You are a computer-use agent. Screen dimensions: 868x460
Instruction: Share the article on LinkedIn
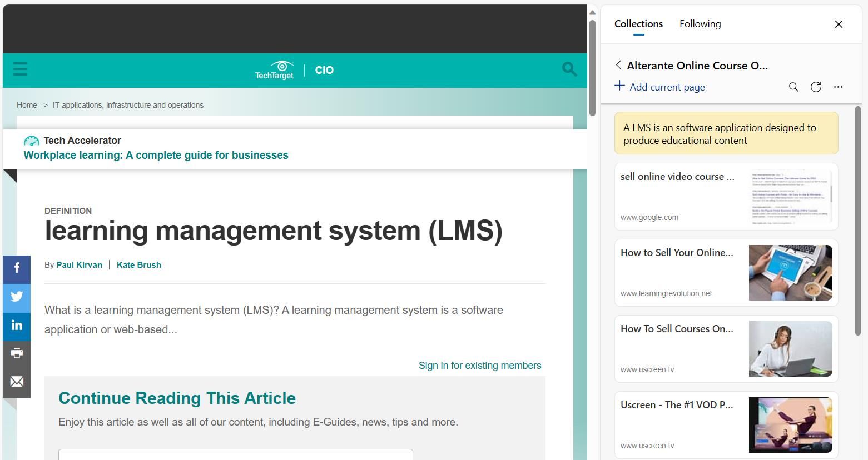[16, 326]
